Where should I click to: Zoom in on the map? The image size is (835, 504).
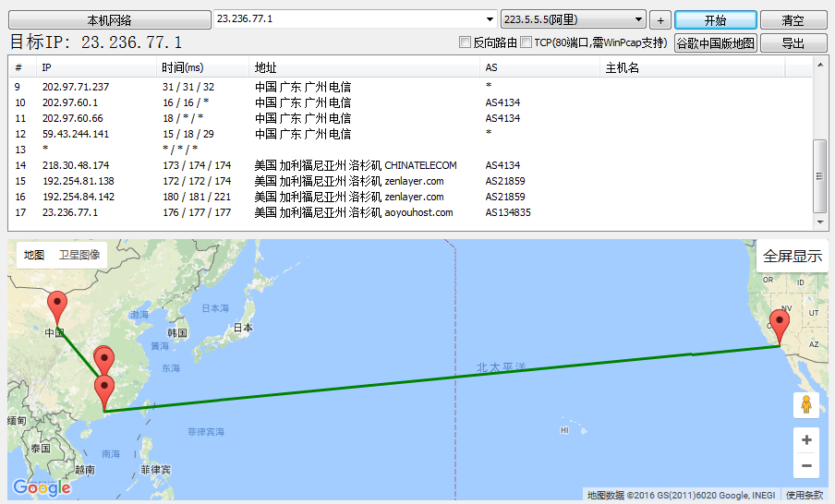click(806, 440)
